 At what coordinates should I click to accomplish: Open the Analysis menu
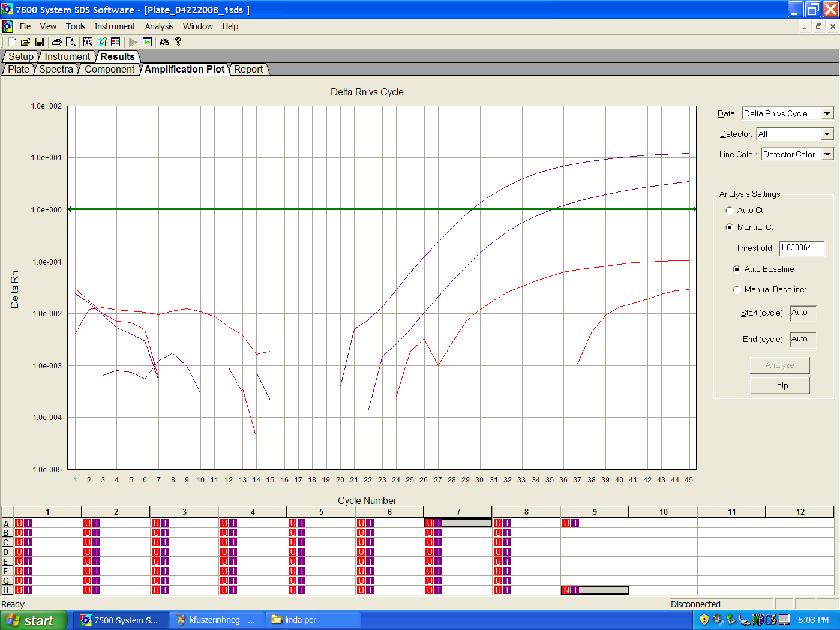159,26
